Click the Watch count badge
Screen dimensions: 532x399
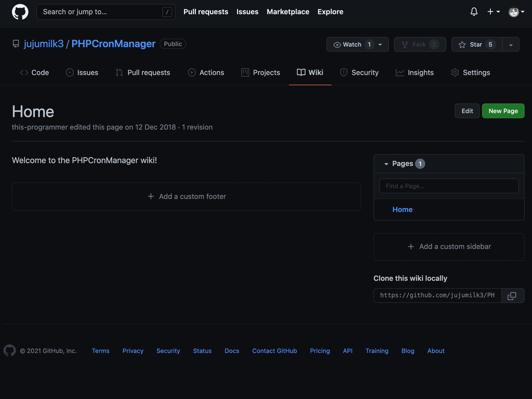coord(369,44)
